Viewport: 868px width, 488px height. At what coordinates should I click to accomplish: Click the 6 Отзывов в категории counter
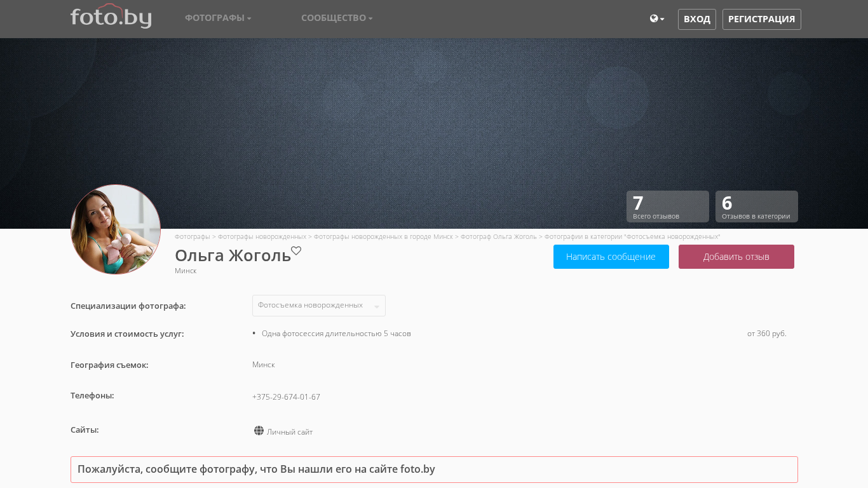(x=757, y=207)
